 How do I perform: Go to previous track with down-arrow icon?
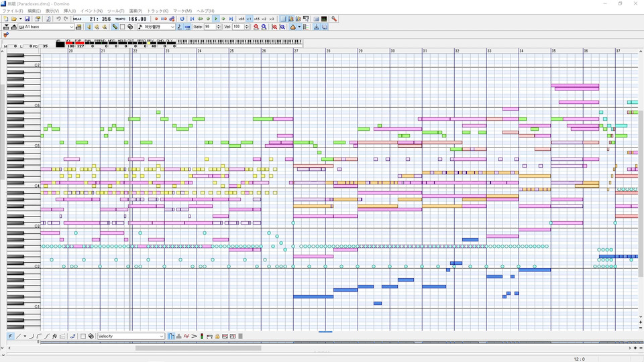tap(6, 27)
